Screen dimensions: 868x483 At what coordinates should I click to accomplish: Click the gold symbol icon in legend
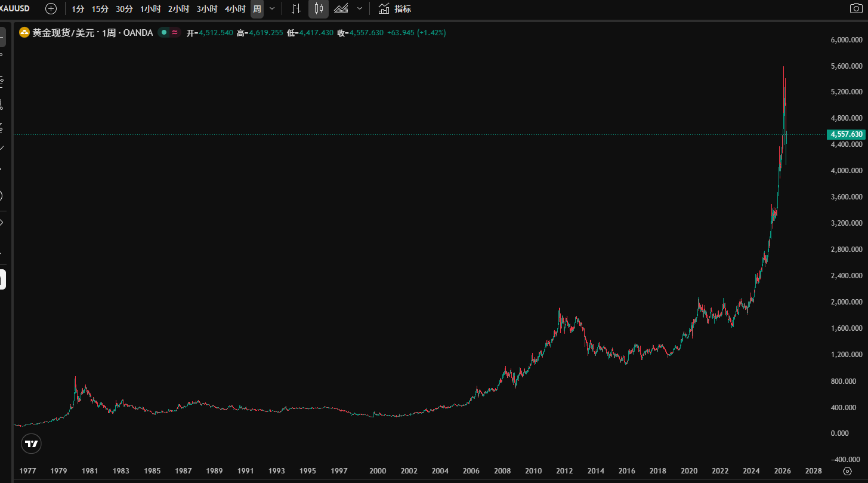coord(24,33)
